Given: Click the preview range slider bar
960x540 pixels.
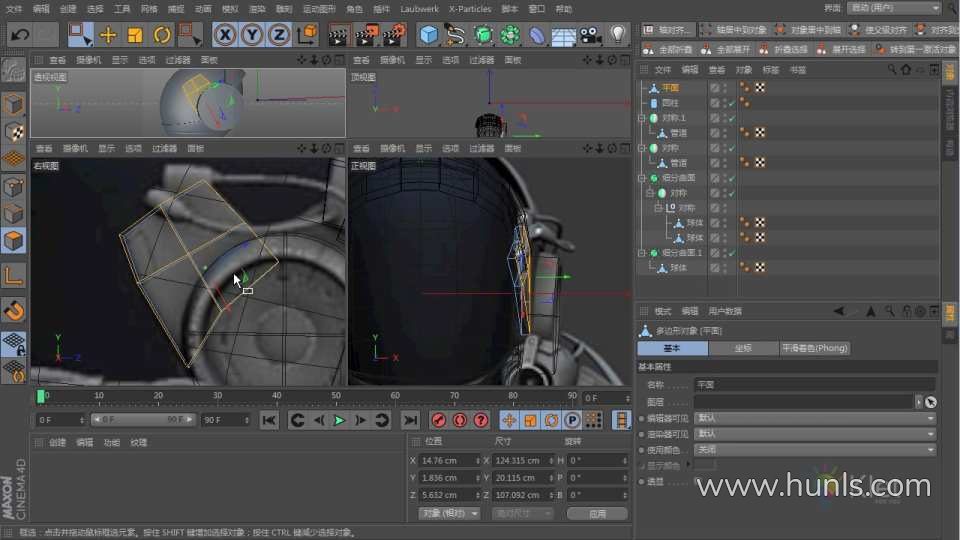Looking at the screenshot, I should [x=143, y=419].
